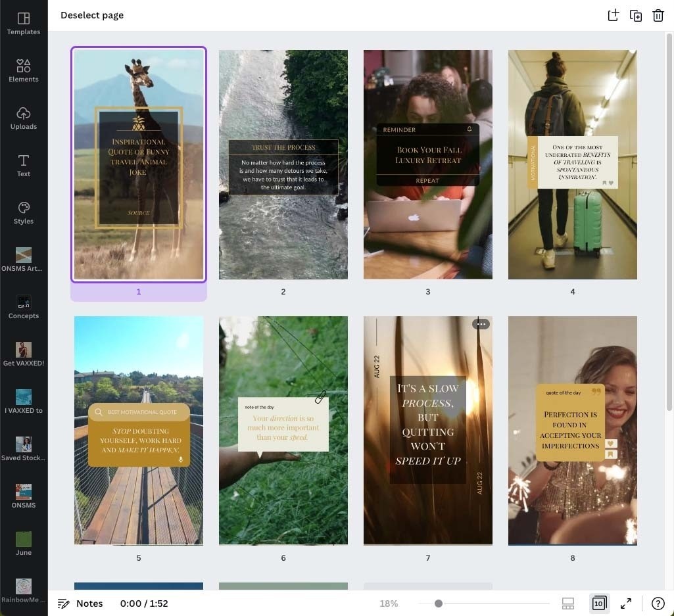The width and height of the screenshot is (674, 616).
Task: Open the help question mark button
Action: (x=658, y=604)
